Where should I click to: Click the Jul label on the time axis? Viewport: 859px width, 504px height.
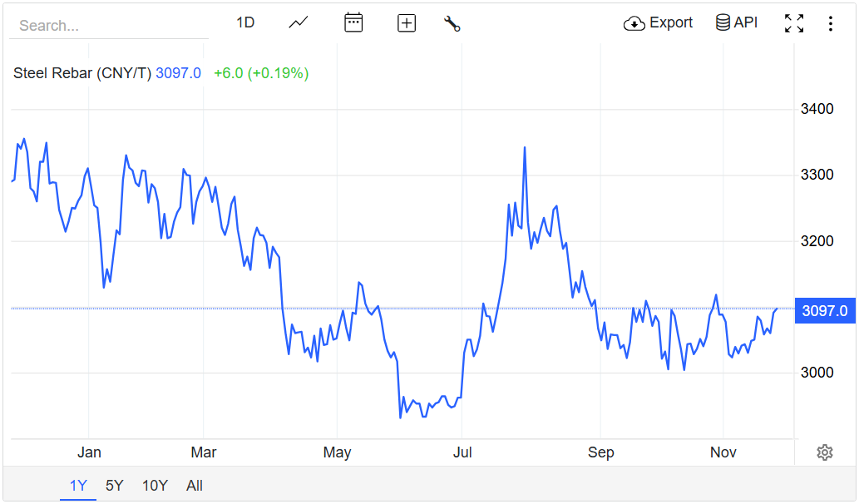point(462,452)
